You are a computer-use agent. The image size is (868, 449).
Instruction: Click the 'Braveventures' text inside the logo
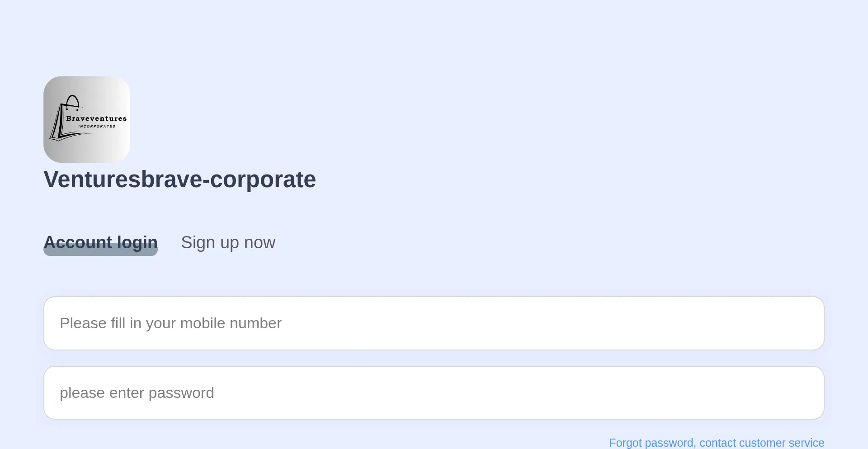coord(96,118)
